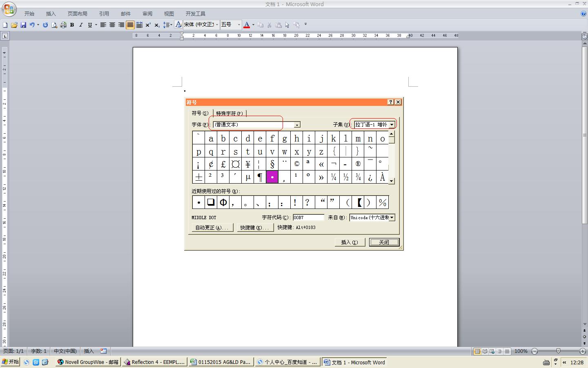Toggle the Justify alignment button
This screenshot has height=368, width=588.
130,25
